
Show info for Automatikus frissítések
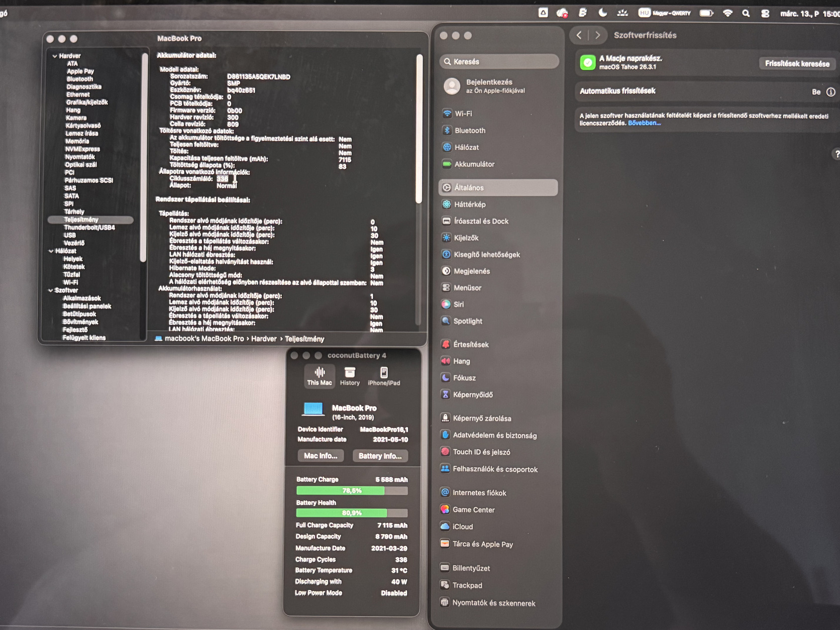click(x=831, y=92)
